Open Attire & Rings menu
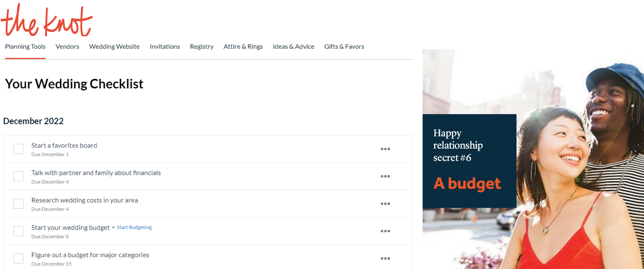 coord(243,47)
